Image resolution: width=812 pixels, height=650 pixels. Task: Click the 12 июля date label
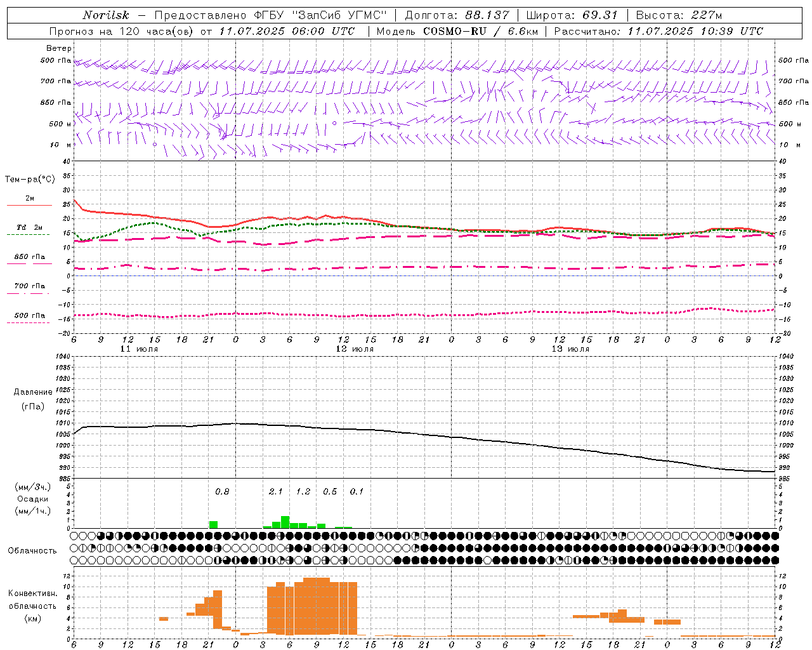[x=355, y=349]
